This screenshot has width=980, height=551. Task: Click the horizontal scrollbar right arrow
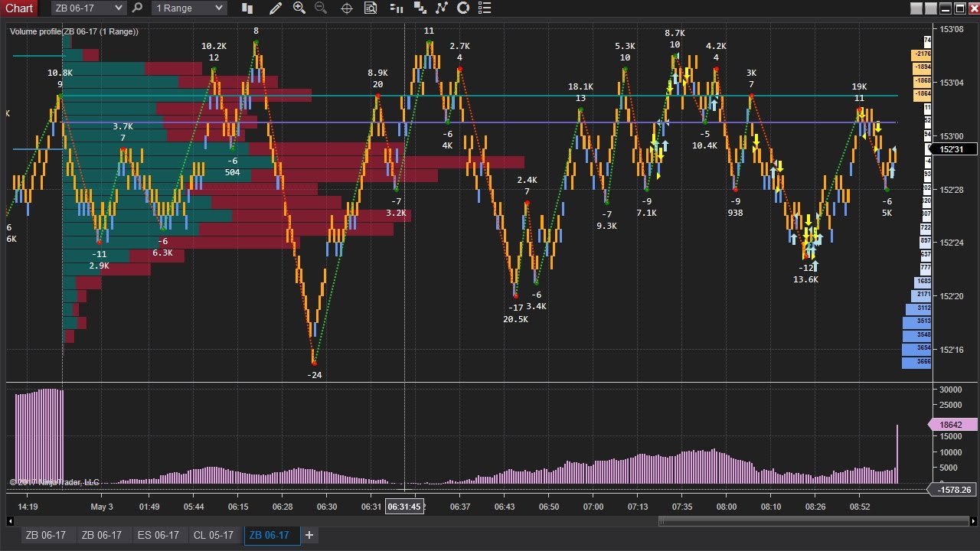(x=972, y=522)
